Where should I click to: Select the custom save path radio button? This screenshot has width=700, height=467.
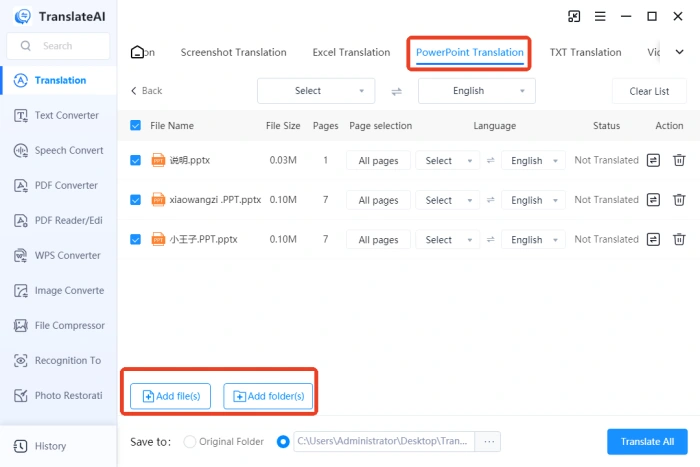tap(283, 442)
